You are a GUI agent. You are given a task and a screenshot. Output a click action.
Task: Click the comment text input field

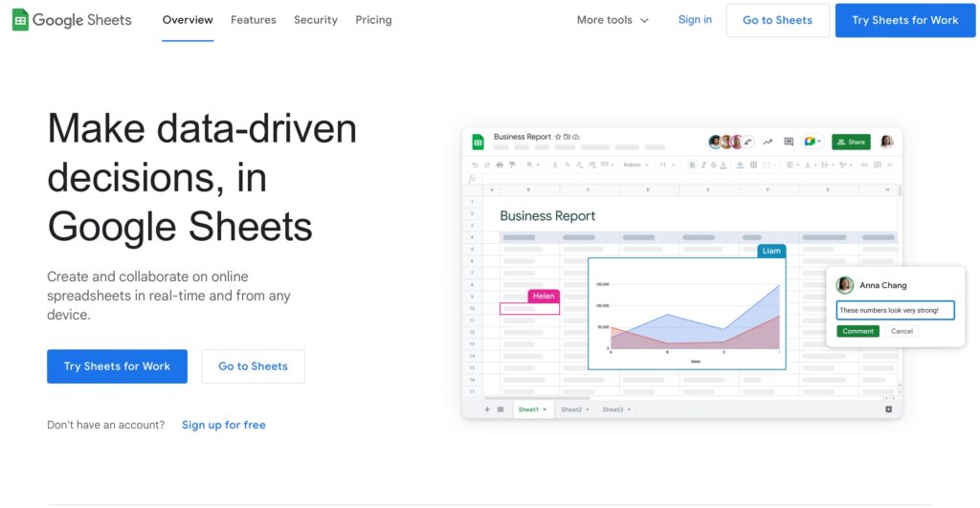[895, 310]
